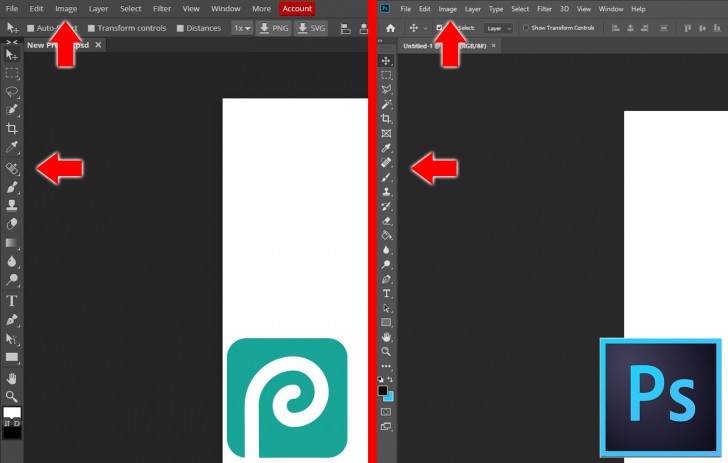
Task: Export as PNG in Photopea
Action: (x=274, y=28)
